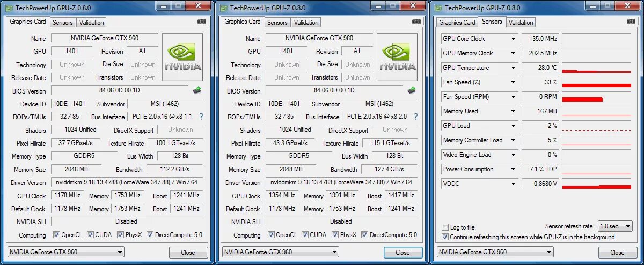Click Pixel Fillrate 37.7 GPixel/s value

pos(75,143)
